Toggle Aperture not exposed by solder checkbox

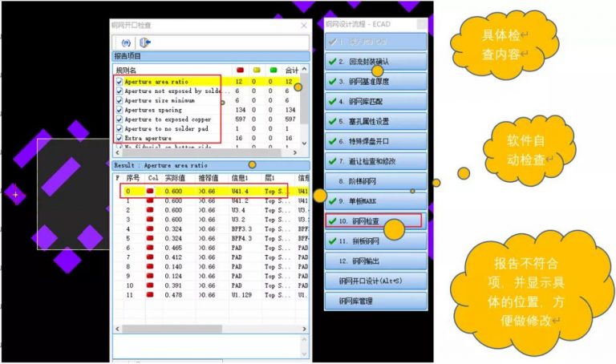point(119,91)
